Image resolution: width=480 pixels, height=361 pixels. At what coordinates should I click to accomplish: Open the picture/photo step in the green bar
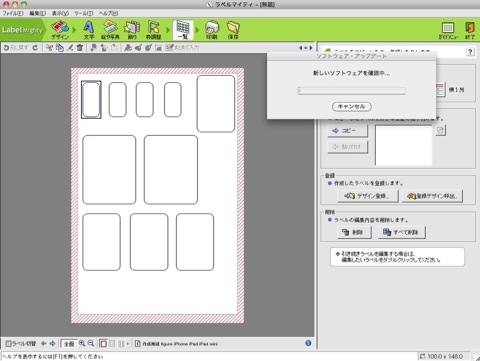point(110,30)
